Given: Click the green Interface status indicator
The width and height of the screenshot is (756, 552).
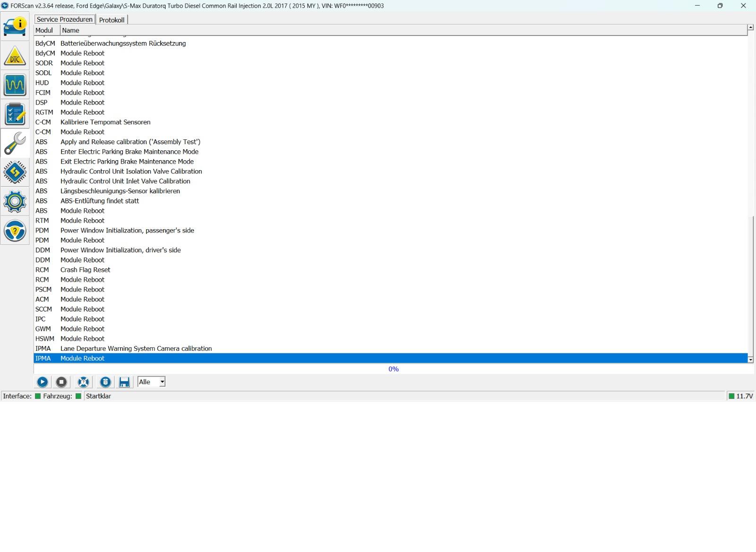Looking at the screenshot, I should coord(38,396).
